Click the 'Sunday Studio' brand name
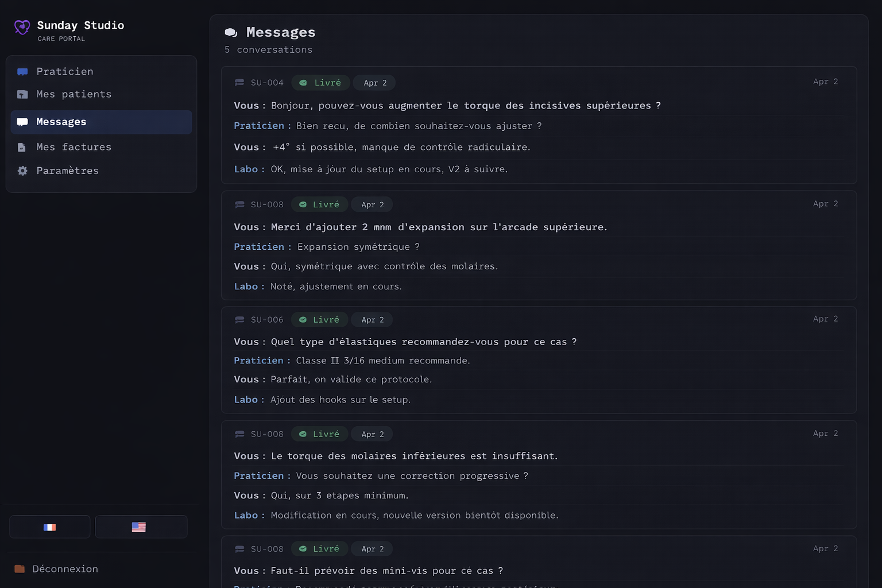 pos(80,25)
